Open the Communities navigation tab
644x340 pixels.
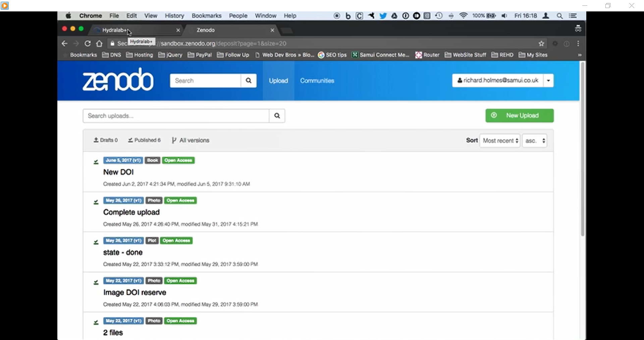pos(317,81)
